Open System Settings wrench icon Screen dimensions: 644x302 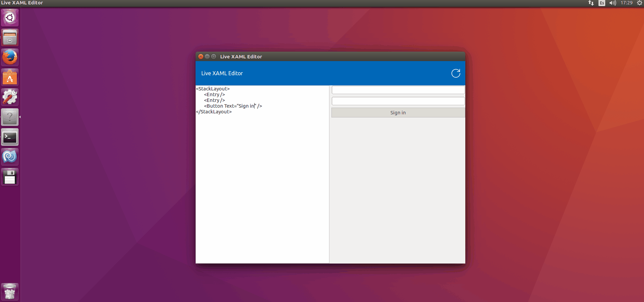click(x=10, y=97)
